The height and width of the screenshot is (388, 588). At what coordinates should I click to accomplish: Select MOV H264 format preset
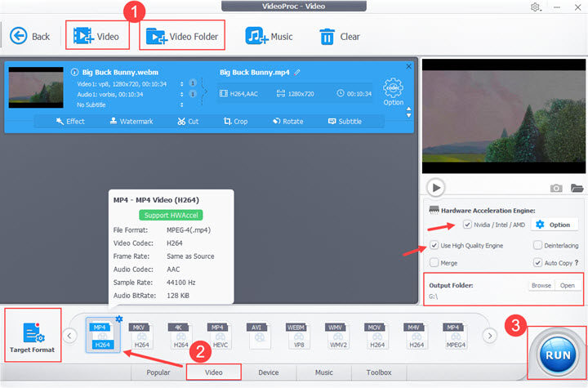pyautogui.click(x=376, y=336)
